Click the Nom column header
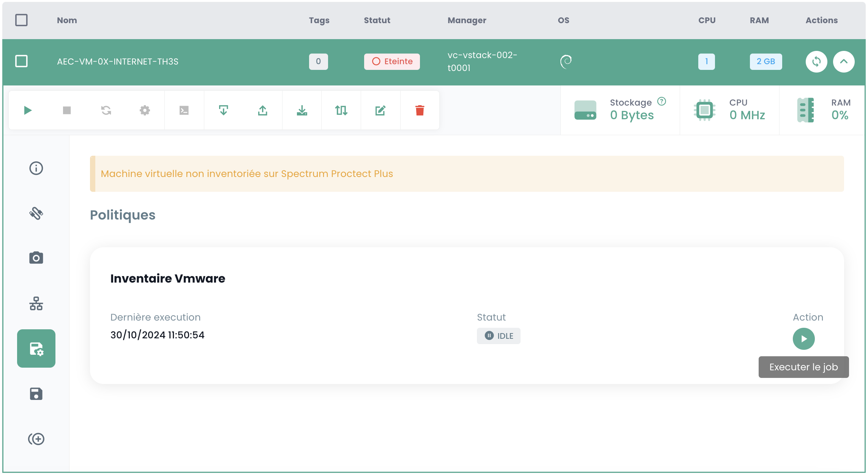The width and height of the screenshot is (868, 474). pyautogui.click(x=67, y=21)
